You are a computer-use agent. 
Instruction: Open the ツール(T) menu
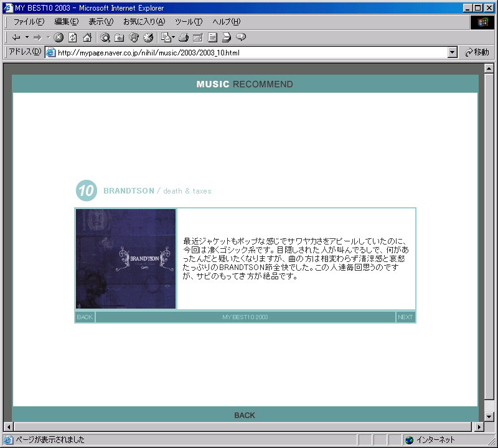(x=189, y=22)
